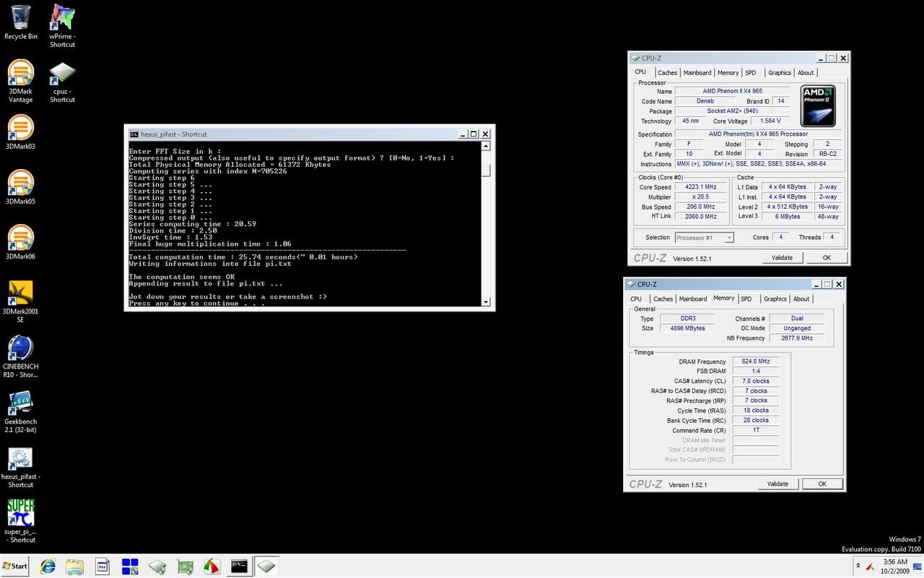
Task: Switch to Caches tab in upper CPU-Z window
Action: click(667, 73)
